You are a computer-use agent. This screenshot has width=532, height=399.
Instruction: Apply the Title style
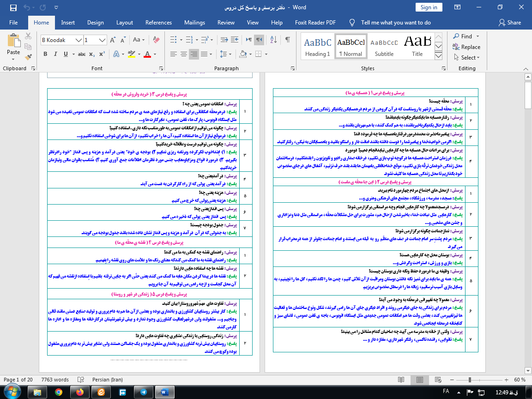coord(417,47)
